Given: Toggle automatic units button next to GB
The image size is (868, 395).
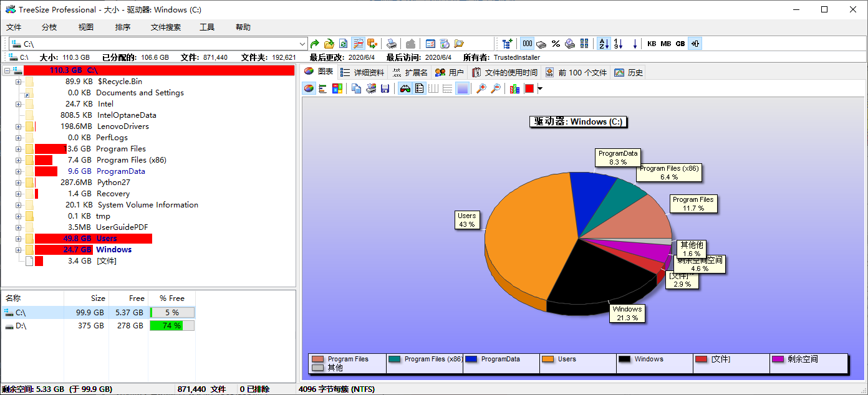Looking at the screenshot, I should click(x=695, y=44).
